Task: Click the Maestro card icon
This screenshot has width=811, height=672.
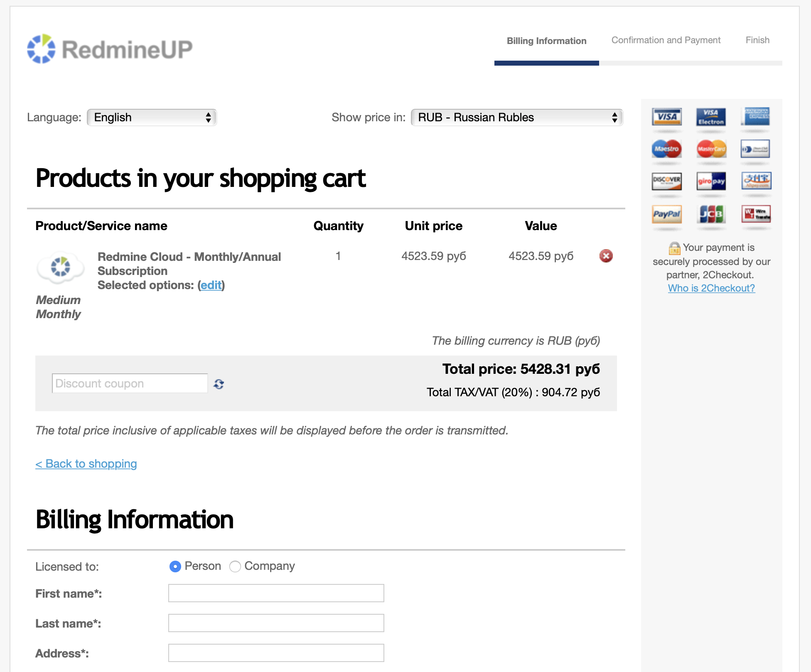Action: coord(667,149)
